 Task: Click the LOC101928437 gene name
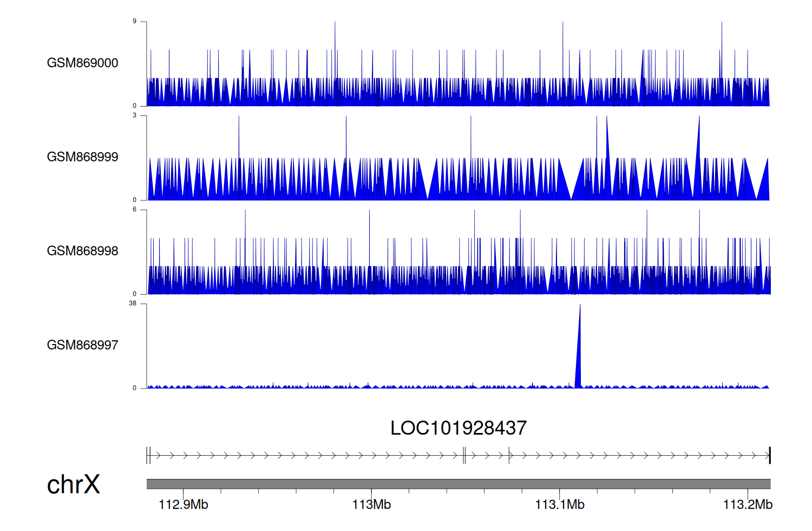click(458, 428)
